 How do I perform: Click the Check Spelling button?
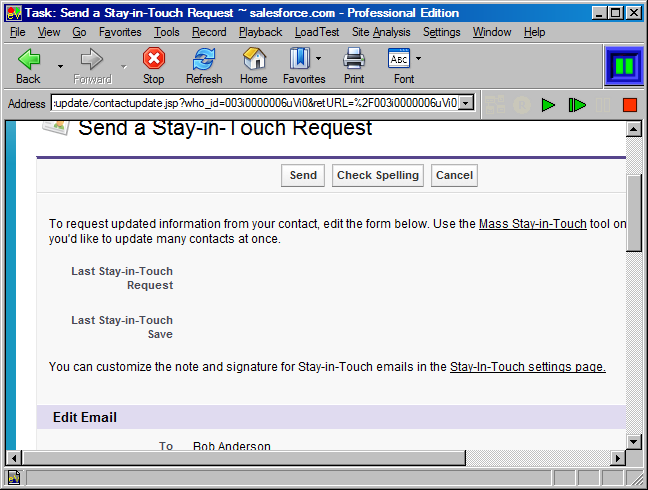(x=378, y=175)
